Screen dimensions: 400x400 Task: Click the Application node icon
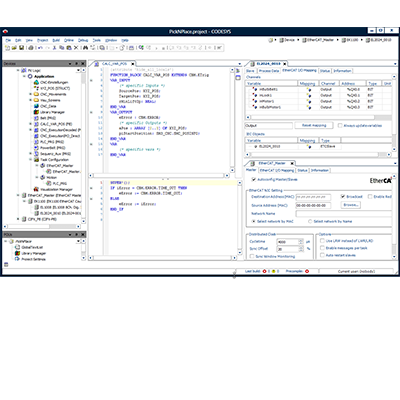click(30, 76)
